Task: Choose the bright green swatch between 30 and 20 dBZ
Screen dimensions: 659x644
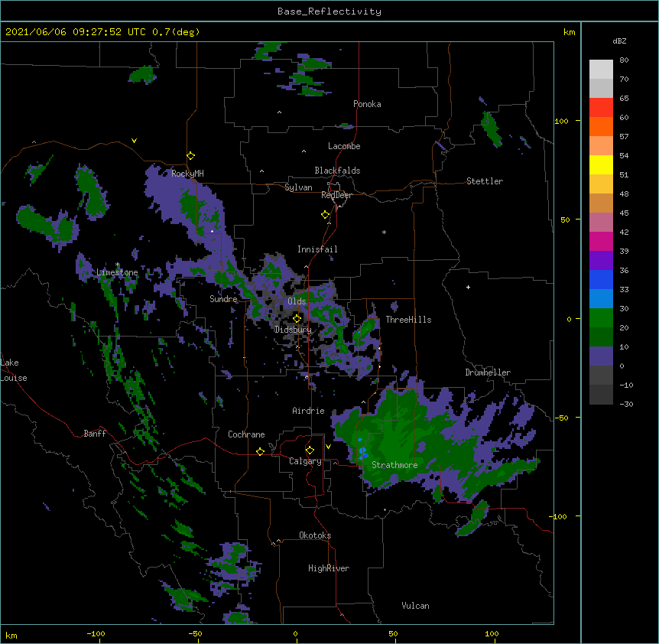Action: pyautogui.click(x=601, y=318)
